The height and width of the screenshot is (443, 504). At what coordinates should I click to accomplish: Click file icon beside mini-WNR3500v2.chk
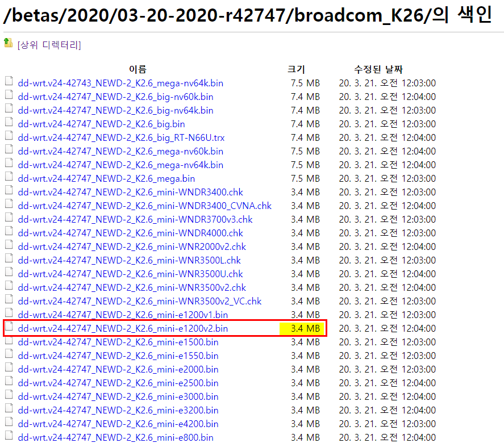click(x=9, y=285)
